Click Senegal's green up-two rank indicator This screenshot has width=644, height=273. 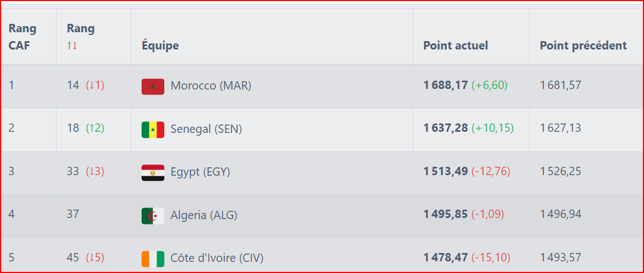point(95,128)
